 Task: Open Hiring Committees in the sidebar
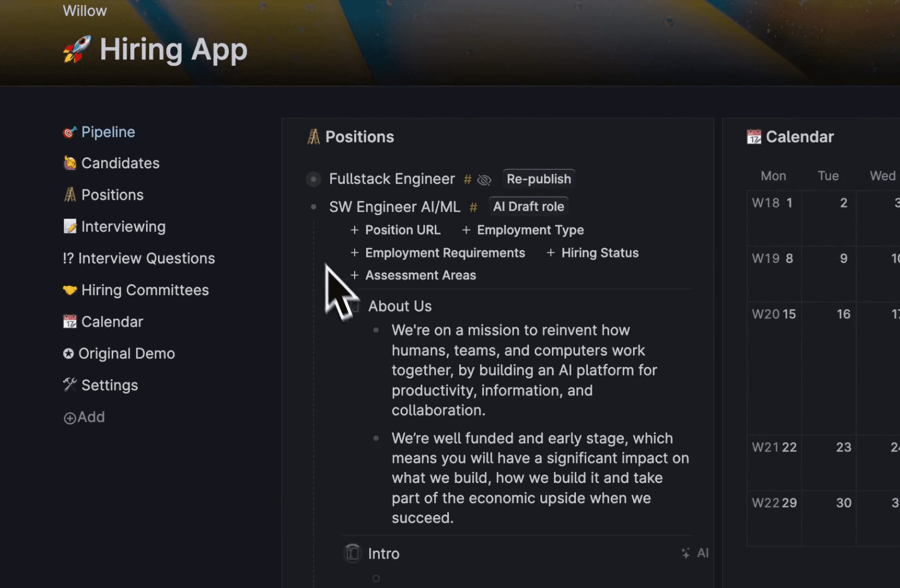[136, 290]
